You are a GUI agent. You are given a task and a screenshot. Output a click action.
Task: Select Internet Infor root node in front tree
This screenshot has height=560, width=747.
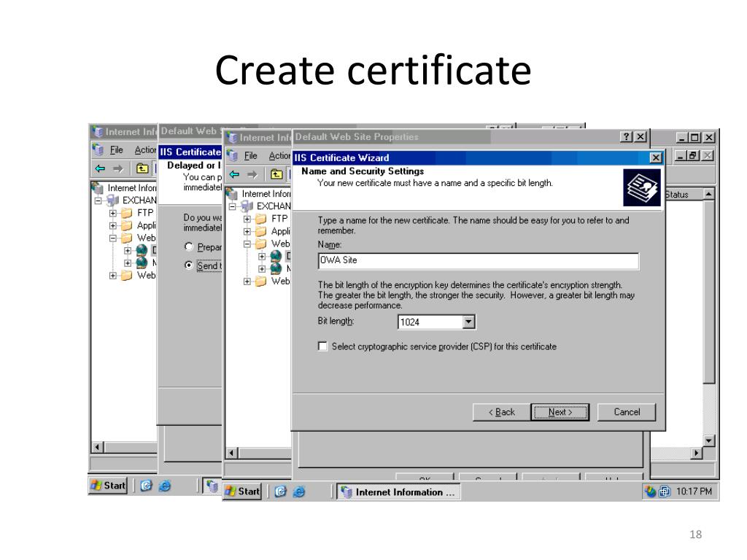266,194
